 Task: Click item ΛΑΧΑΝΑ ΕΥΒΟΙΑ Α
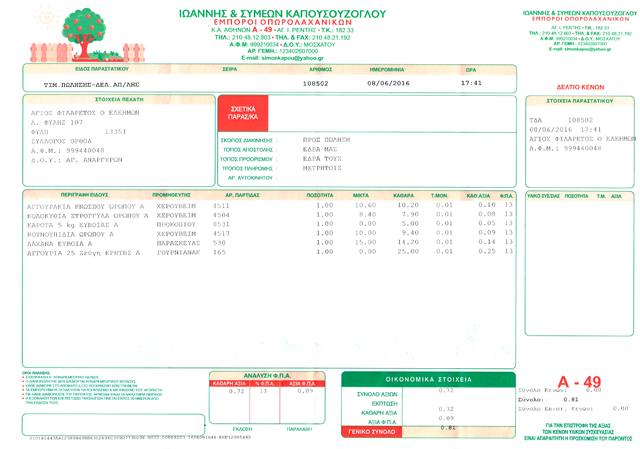click(59, 244)
